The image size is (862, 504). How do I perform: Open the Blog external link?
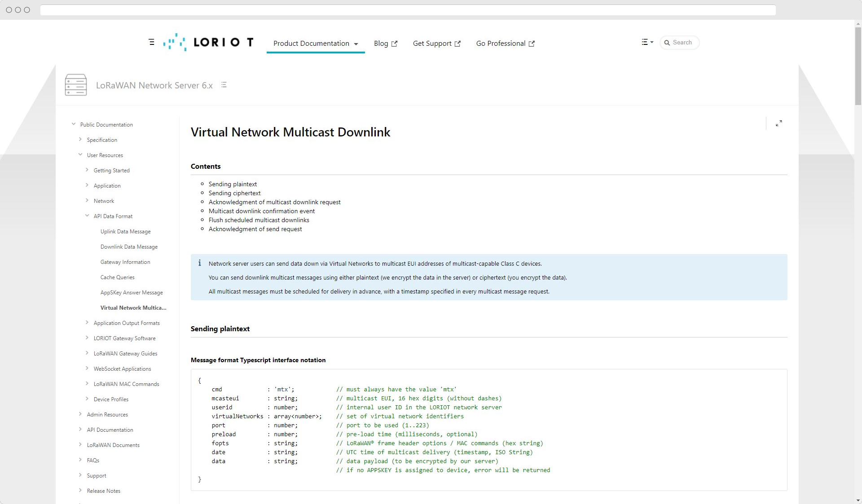[x=386, y=44]
